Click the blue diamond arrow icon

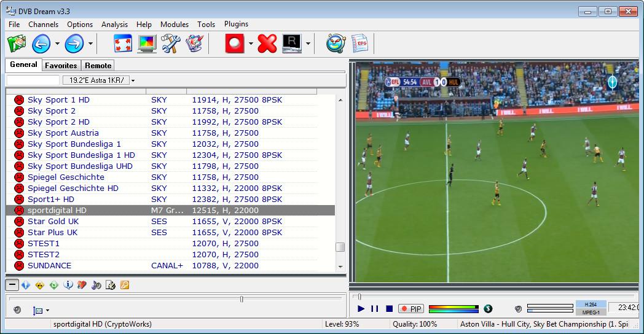click(x=26, y=285)
